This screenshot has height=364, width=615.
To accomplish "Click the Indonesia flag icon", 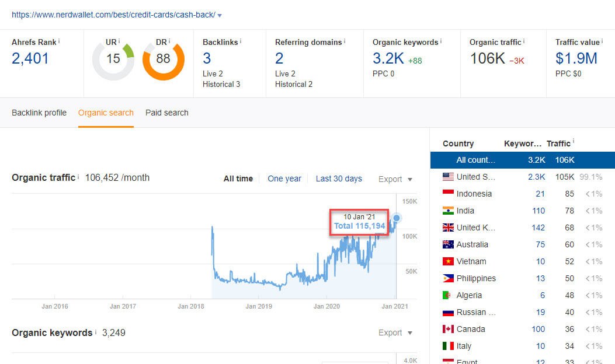I will tap(448, 194).
